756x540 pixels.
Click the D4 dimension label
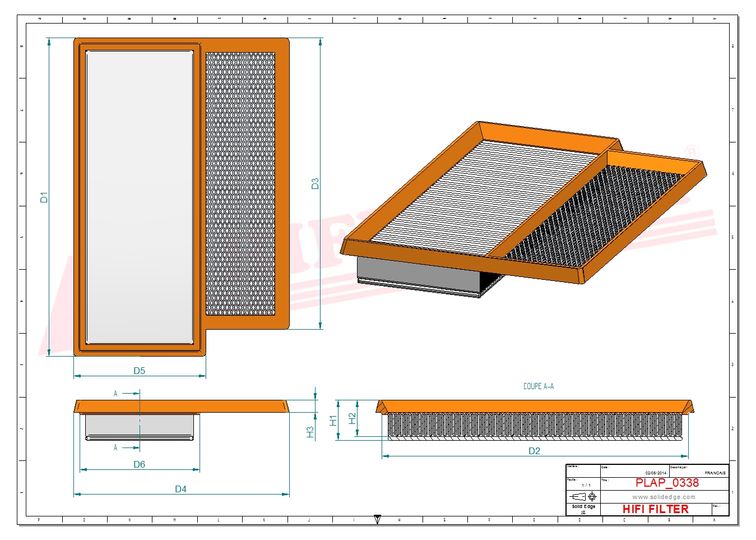180,489
